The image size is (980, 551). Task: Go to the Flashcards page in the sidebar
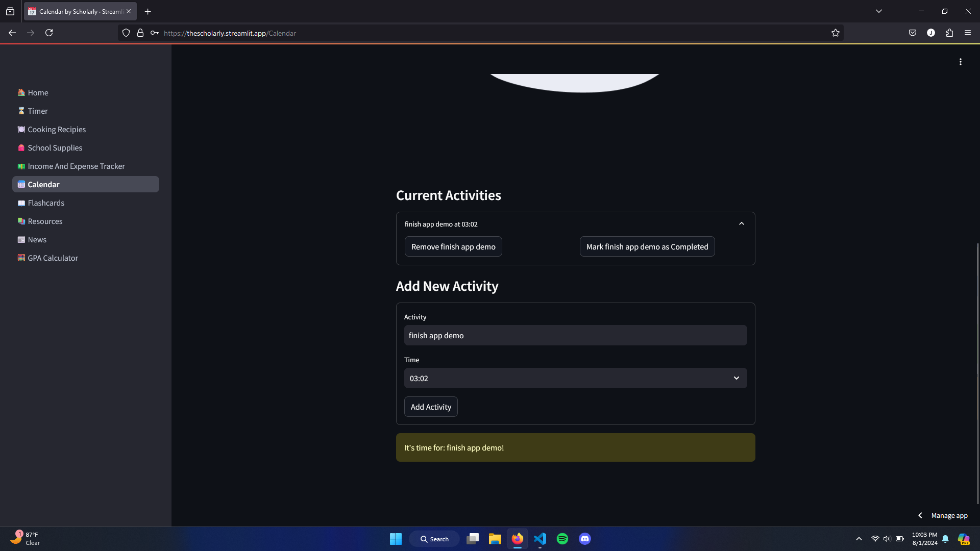point(46,203)
